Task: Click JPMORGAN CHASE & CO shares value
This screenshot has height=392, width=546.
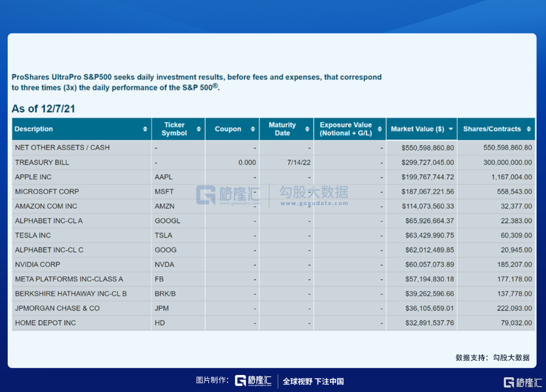Action: click(510, 308)
